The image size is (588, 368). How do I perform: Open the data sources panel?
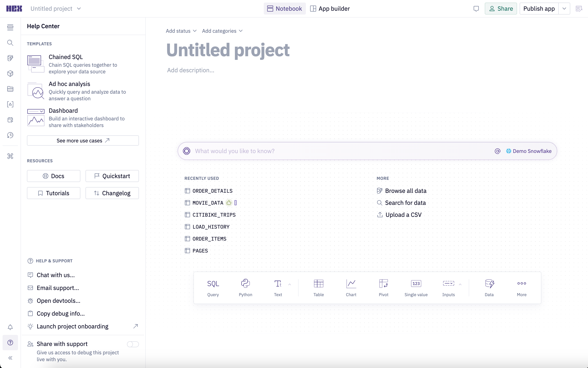click(x=10, y=58)
